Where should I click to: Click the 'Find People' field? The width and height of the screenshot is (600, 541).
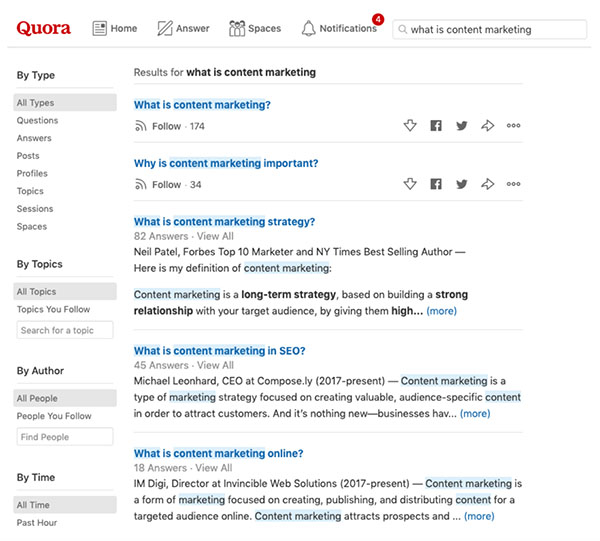(65, 437)
